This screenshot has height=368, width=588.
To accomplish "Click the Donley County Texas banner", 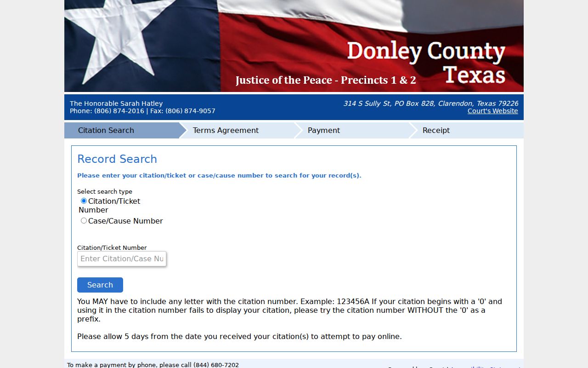I will [294, 46].
